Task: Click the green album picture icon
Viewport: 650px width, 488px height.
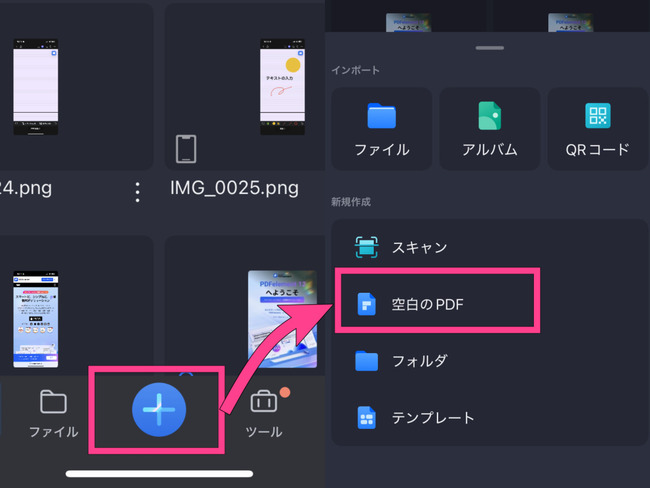Action: 490,116
